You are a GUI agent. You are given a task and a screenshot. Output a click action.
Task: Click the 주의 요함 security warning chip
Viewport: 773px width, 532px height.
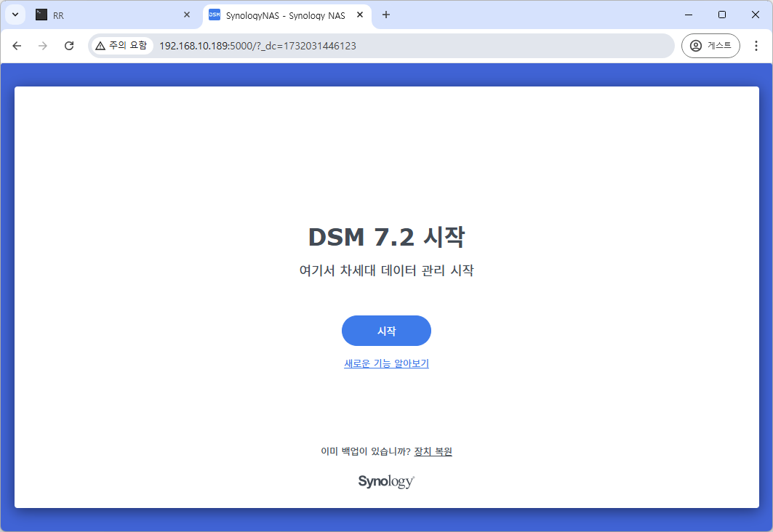pos(121,46)
